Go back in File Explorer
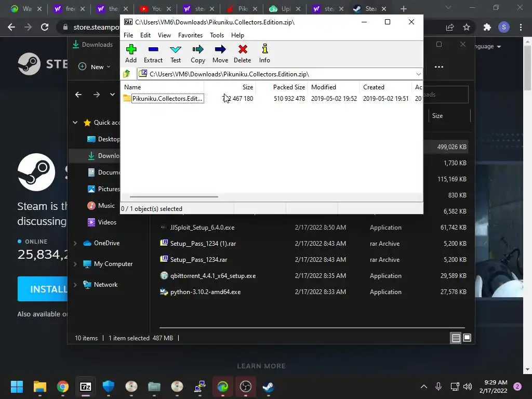This screenshot has height=399, width=532. (78, 95)
